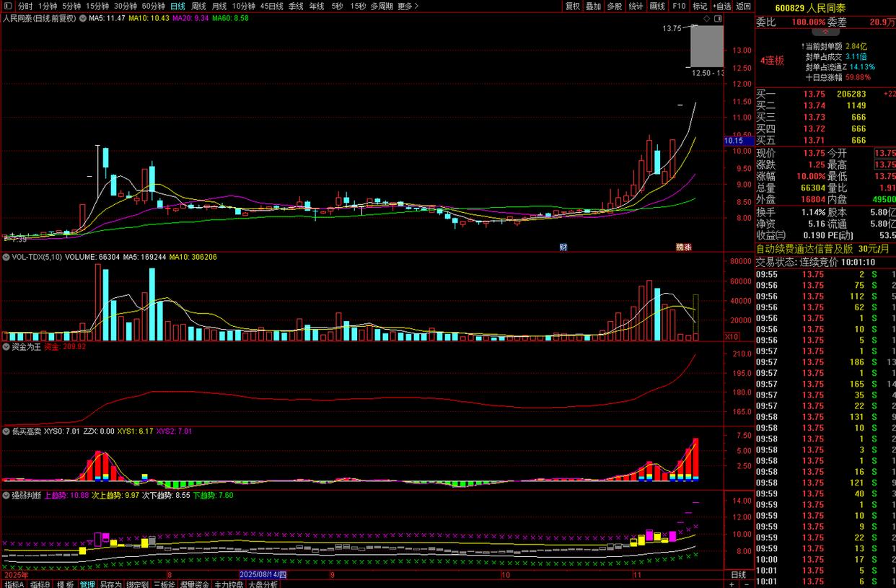Screen dimensions: 896x588
Task: Click the 多股 multi-stock button
Action: click(614, 6)
